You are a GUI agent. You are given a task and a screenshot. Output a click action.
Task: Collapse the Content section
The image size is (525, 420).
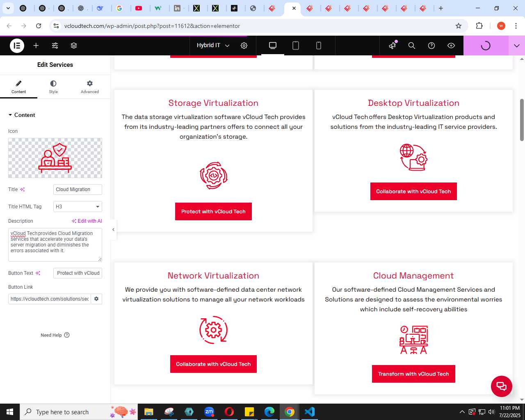coord(22,115)
